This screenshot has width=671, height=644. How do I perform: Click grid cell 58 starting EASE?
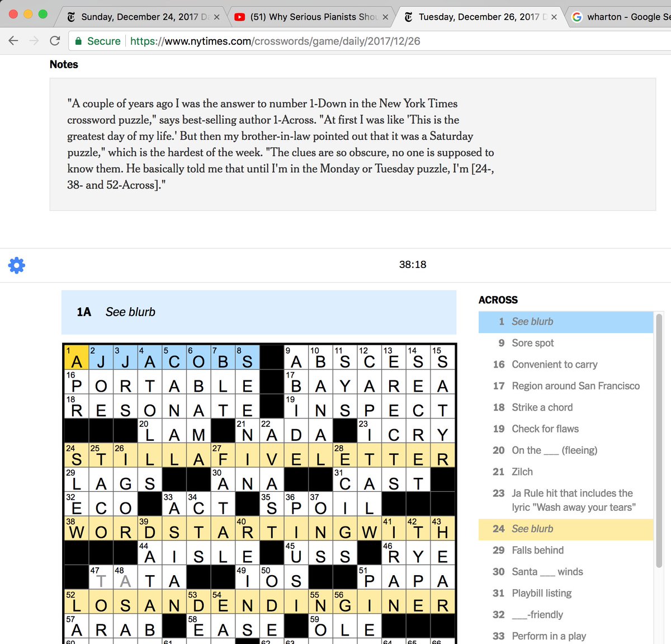[x=199, y=626]
